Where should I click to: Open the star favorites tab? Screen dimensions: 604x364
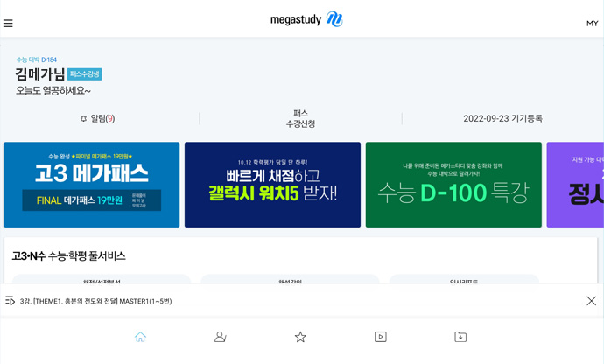coord(300,337)
